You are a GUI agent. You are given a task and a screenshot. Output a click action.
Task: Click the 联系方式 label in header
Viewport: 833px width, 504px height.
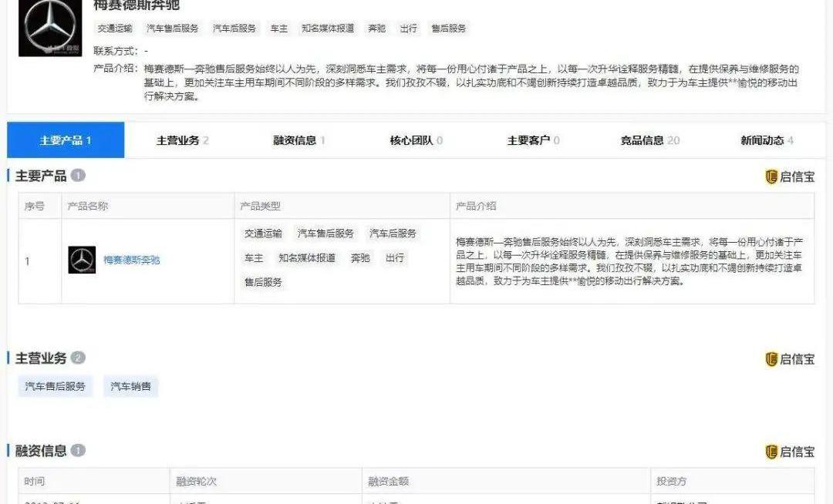click(x=116, y=51)
